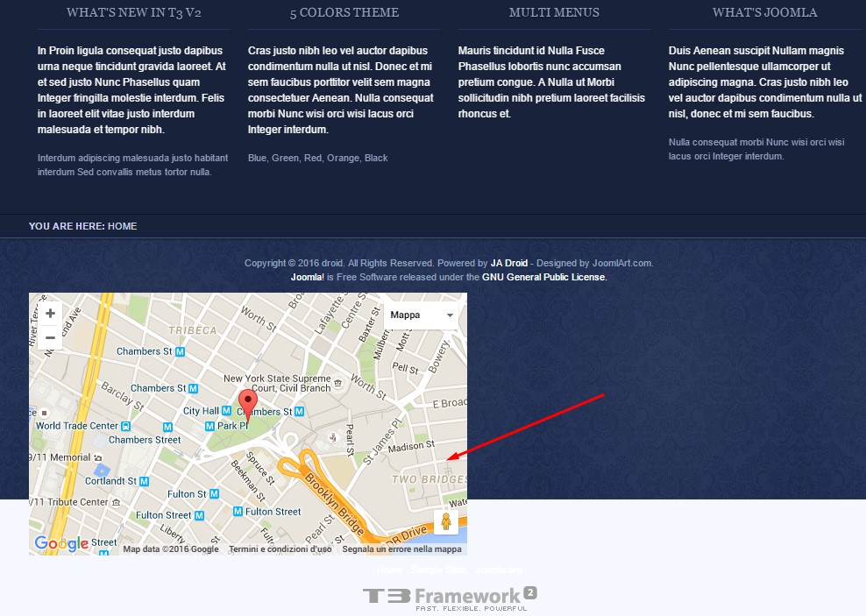
Task: Open Joomla.org from the footer menu
Action: coord(498,570)
